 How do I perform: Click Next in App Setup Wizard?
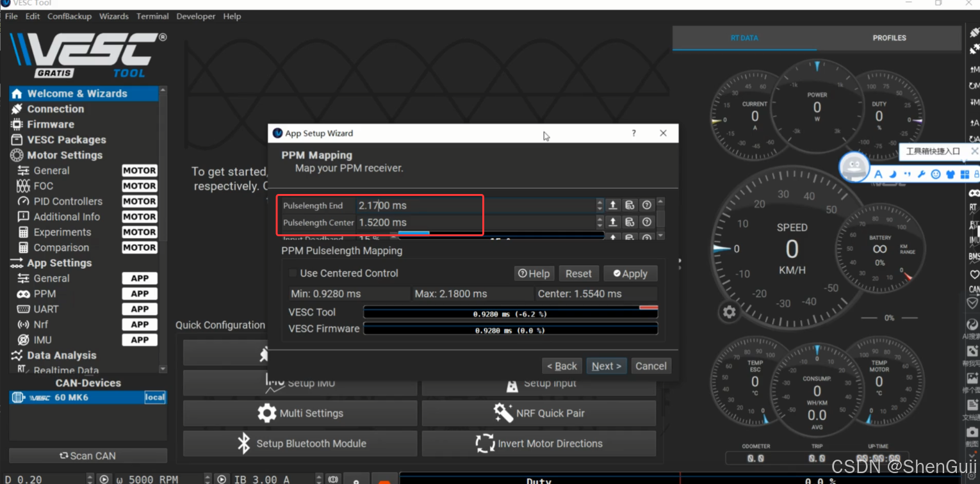point(606,366)
